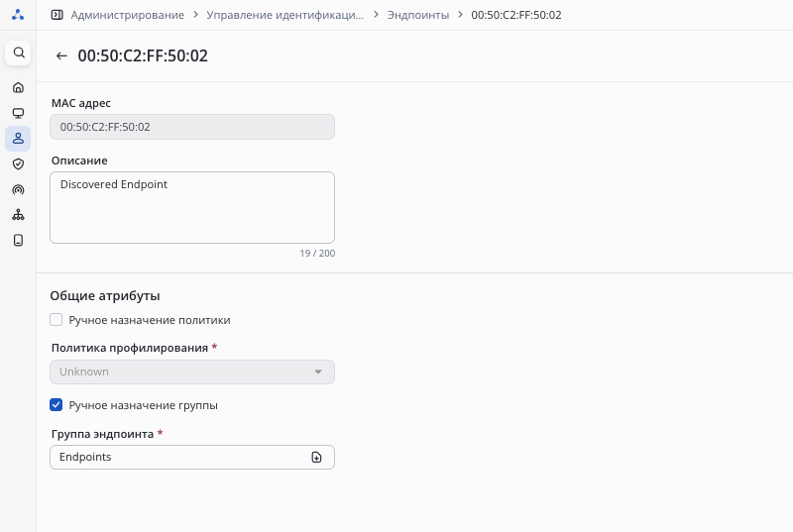The width and height of the screenshot is (793, 532).
Task: Open the monitor section in the sidebar
Action: tap(18, 113)
